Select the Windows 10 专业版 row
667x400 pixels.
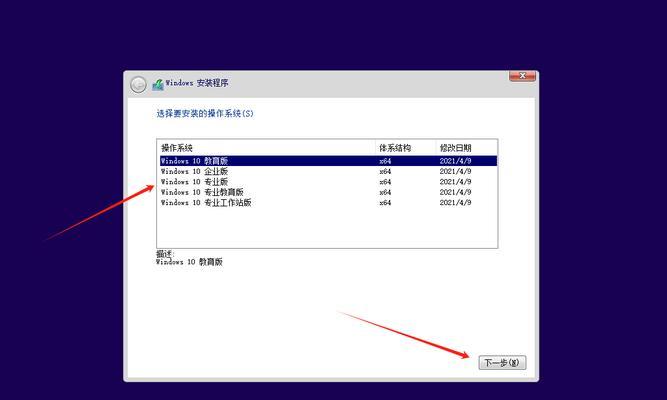[x=328, y=182]
